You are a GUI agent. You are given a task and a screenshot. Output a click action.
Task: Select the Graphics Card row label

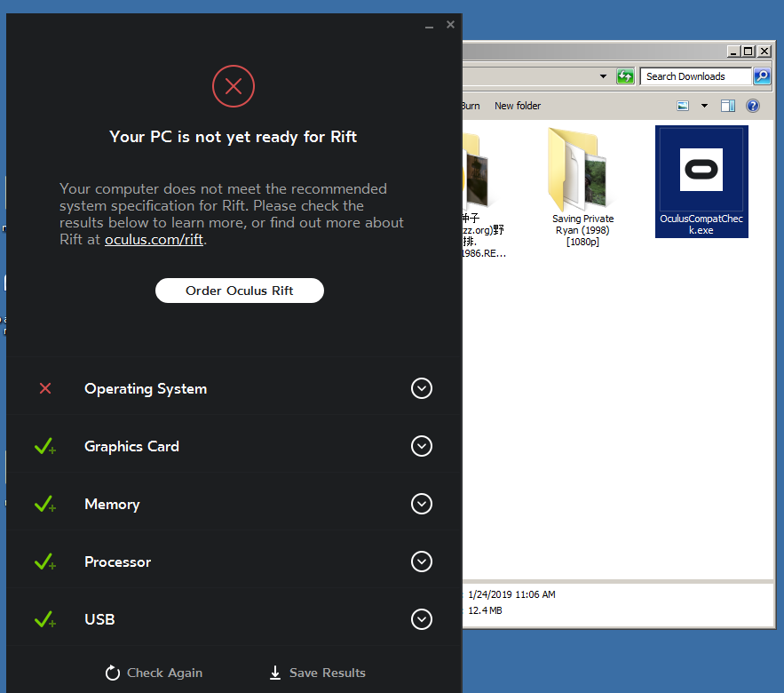[131, 446]
